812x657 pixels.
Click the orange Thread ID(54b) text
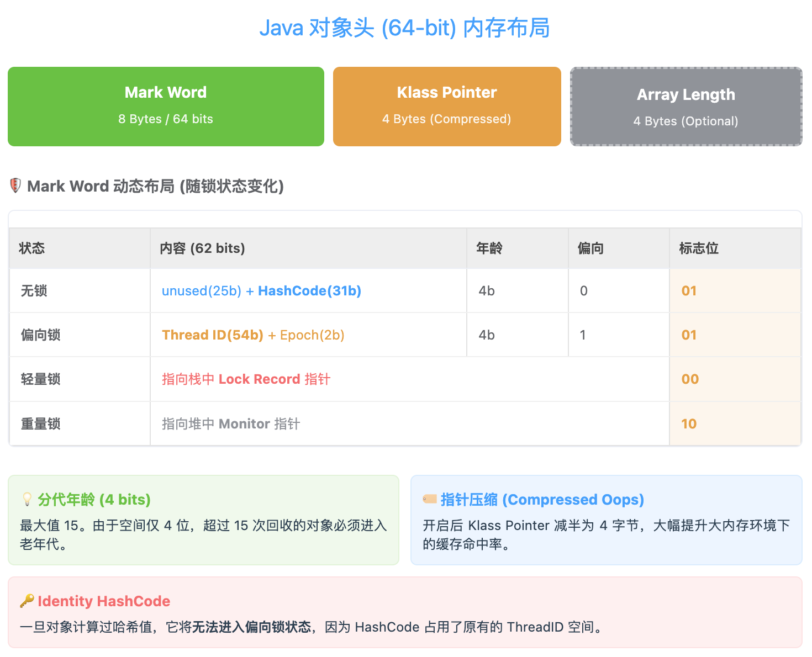coord(213,335)
